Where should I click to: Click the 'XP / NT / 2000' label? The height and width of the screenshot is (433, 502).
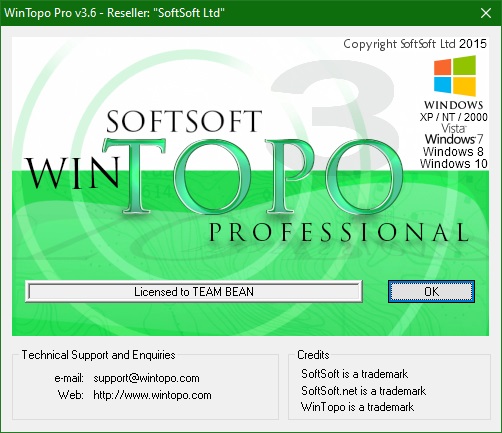tap(454, 117)
